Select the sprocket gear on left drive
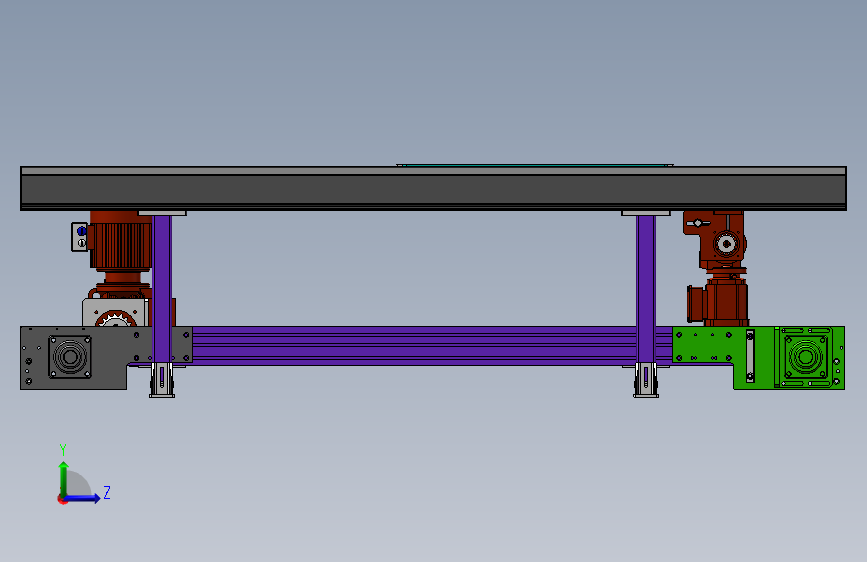The image size is (867, 562). point(116,319)
